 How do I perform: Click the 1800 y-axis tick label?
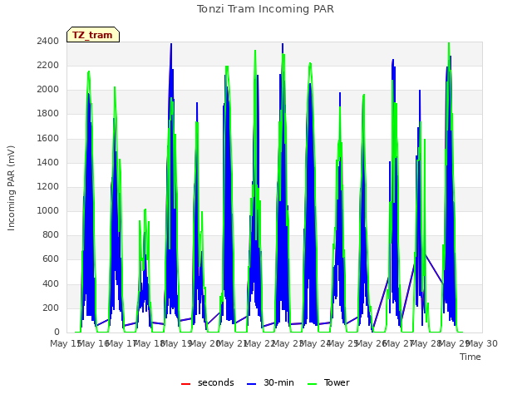(48, 114)
